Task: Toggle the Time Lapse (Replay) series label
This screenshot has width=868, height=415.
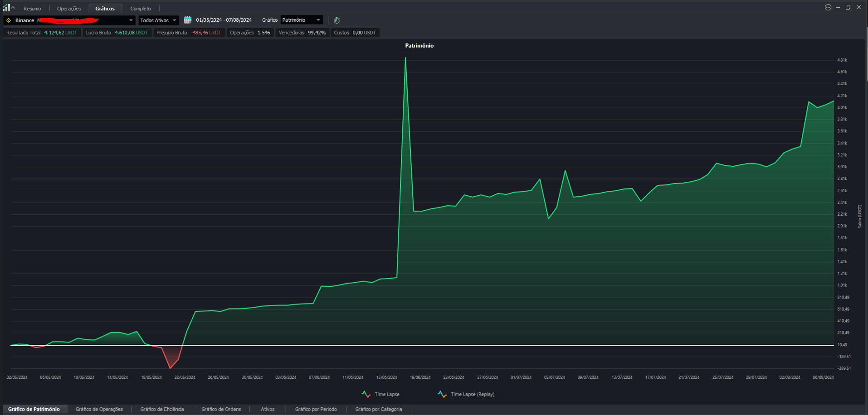Action: tap(472, 394)
